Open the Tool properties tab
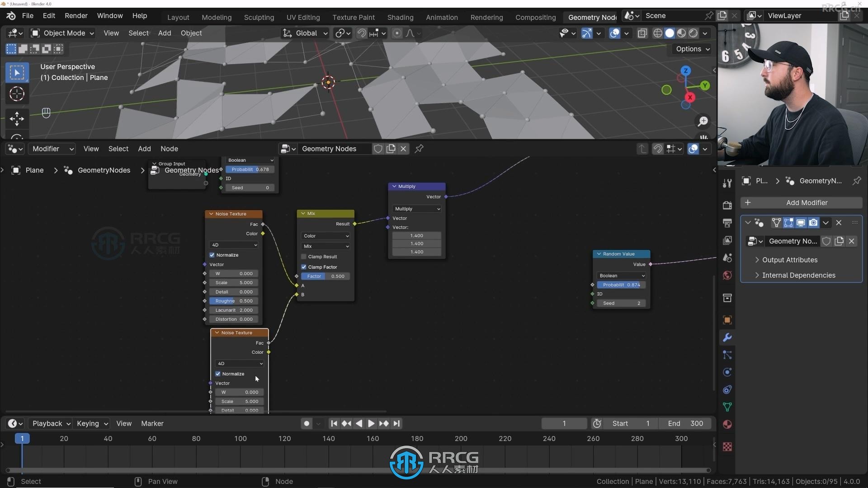Screen dimensions: 868x488 point(727,183)
